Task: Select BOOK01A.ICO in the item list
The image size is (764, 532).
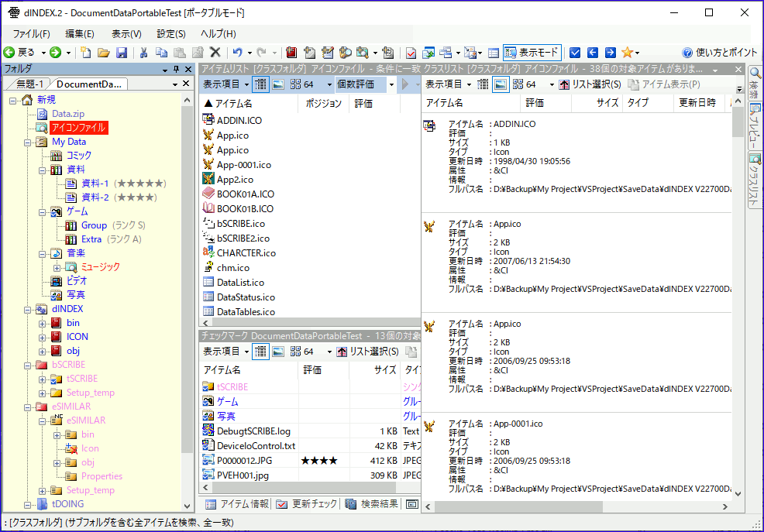Action: pyautogui.click(x=245, y=194)
